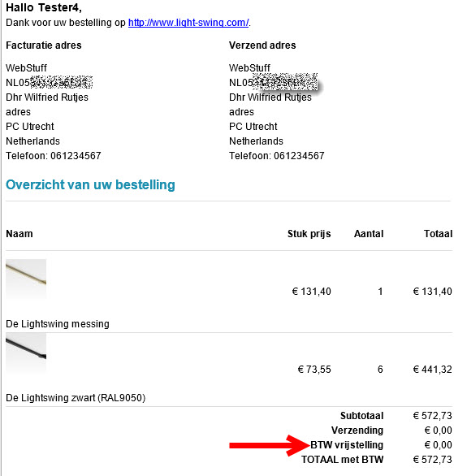This screenshot has width=454, height=476.
Task: Click the 'TOTAAL met BTW' amount € 572,73
Action: pos(432,460)
